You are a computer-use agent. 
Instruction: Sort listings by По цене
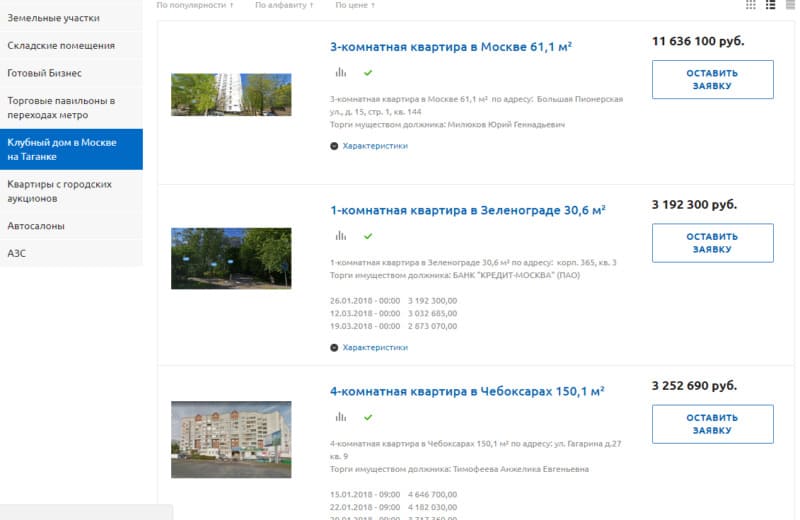[x=355, y=6]
